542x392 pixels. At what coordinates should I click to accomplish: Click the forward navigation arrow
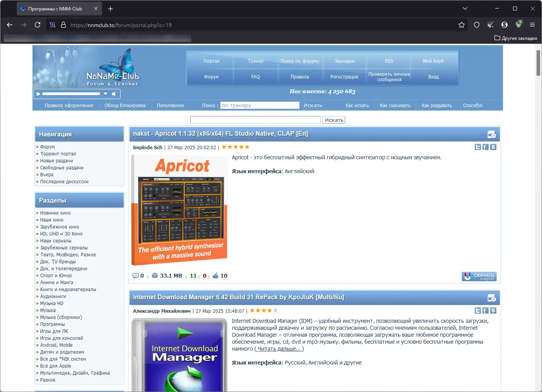pos(24,25)
